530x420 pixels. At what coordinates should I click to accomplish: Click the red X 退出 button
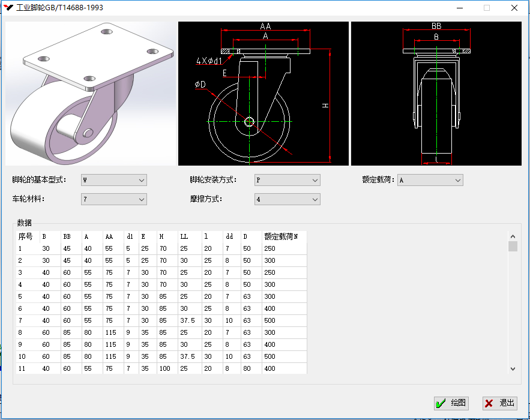499,403
